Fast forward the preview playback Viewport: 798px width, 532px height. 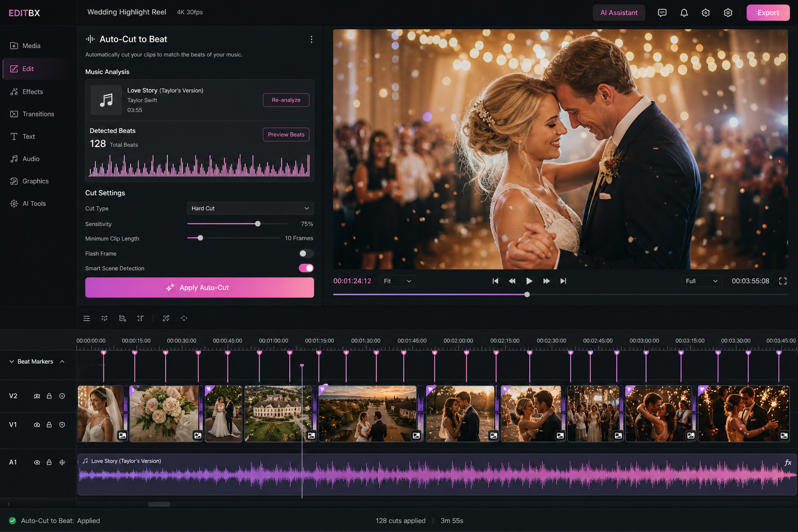click(x=547, y=281)
